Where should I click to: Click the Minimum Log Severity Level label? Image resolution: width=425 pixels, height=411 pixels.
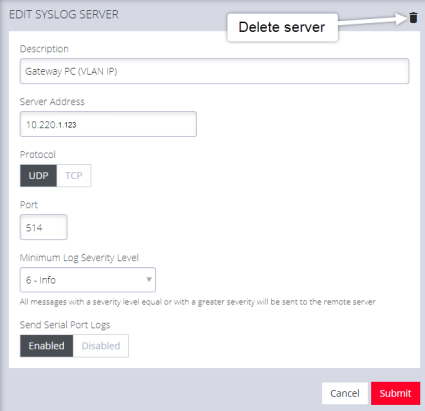click(x=79, y=258)
